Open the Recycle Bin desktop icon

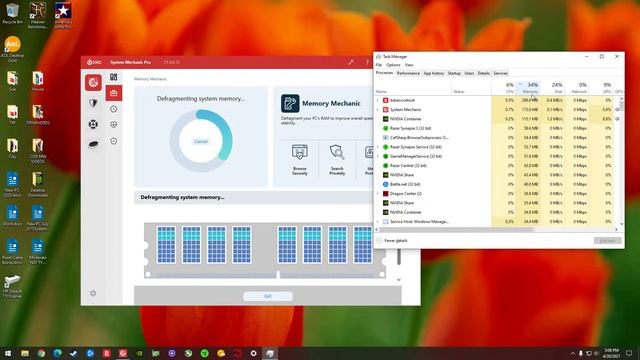[12, 13]
